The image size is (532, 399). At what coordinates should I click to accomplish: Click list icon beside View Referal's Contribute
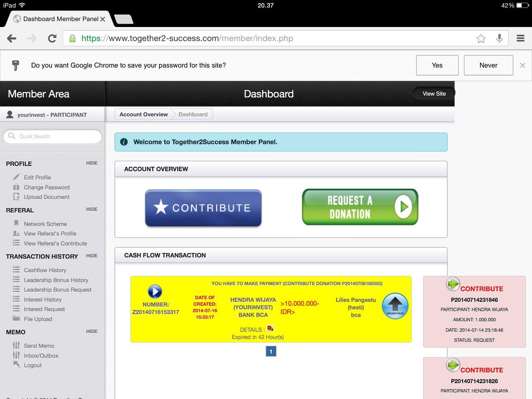[x=16, y=243]
